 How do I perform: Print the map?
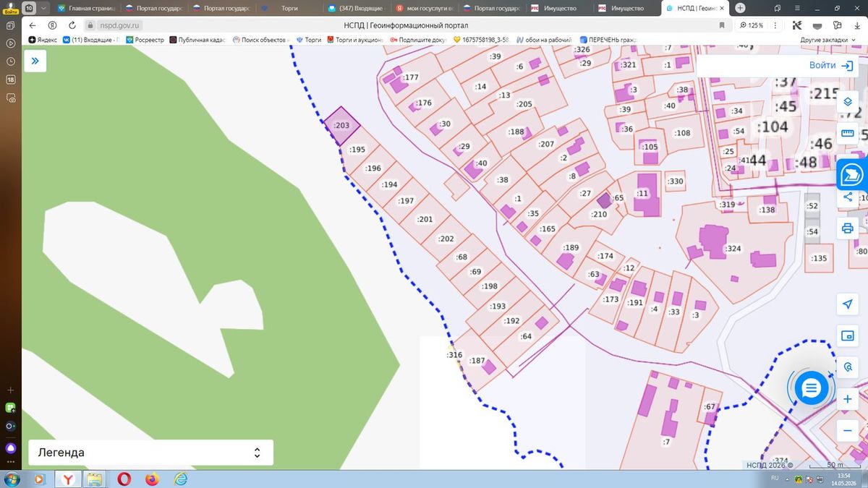[848, 229]
